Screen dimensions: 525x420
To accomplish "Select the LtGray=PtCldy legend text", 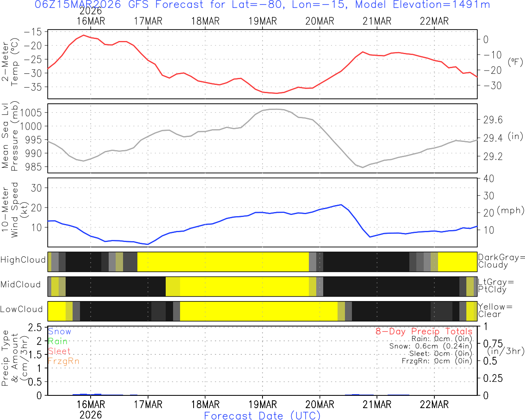I will pyautogui.click(x=496, y=286).
